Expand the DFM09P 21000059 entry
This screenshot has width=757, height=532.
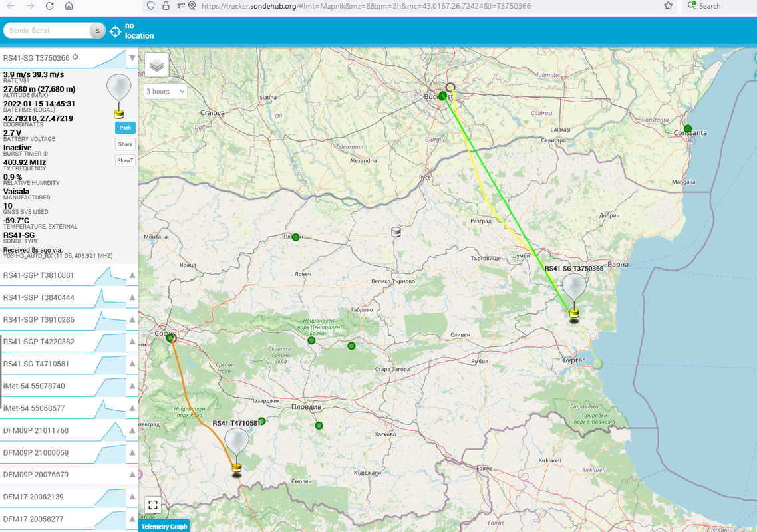coord(132,453)
